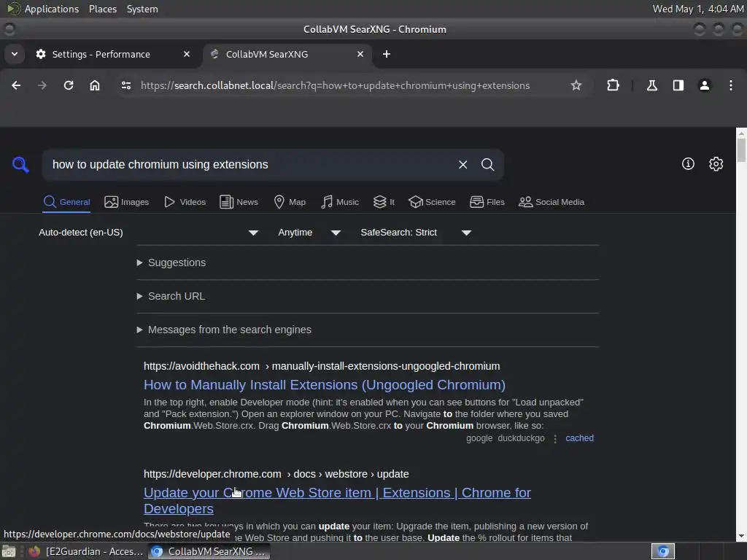Bookmark this page with the star icon

click(x=576, y=85)
